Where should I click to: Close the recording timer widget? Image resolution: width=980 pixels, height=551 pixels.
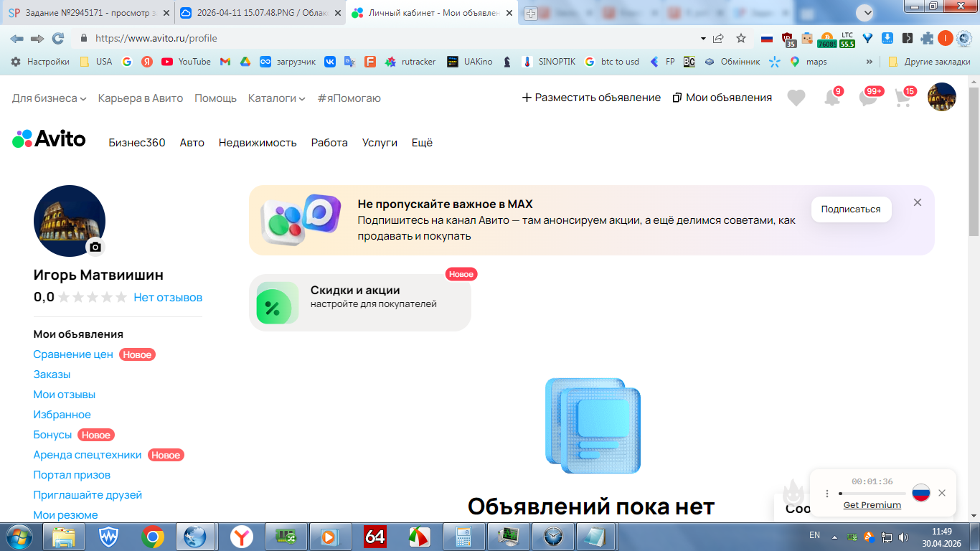[942, 493]
